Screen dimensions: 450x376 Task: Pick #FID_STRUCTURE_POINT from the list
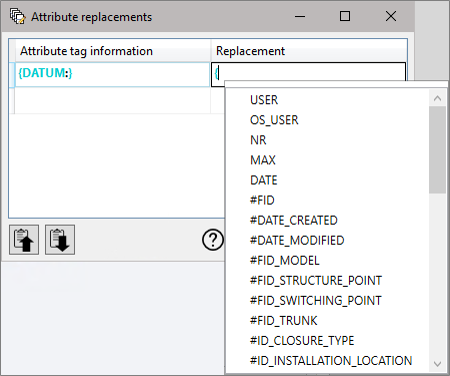316,280
